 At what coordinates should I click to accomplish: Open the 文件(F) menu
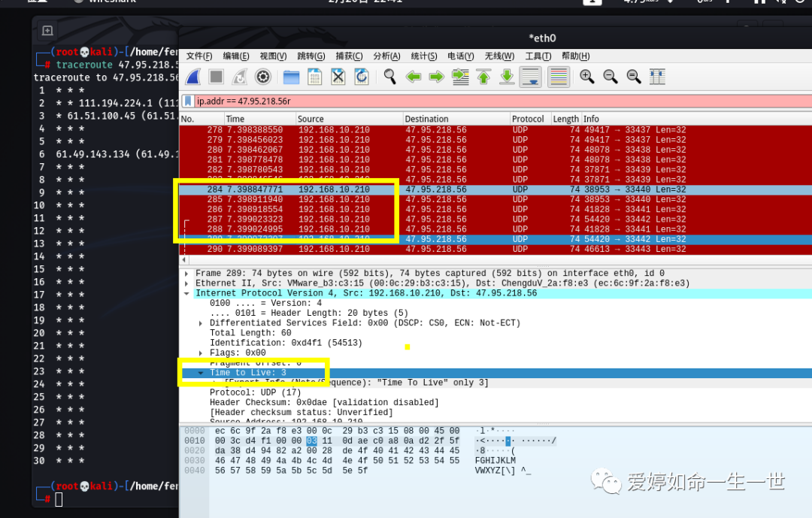[199, 56]
